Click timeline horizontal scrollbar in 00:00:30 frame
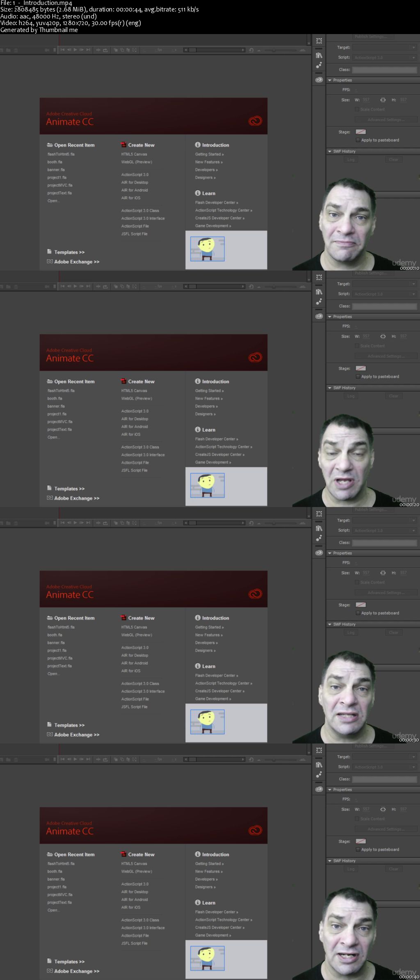 pyautogui.click(x=214, y=523)
